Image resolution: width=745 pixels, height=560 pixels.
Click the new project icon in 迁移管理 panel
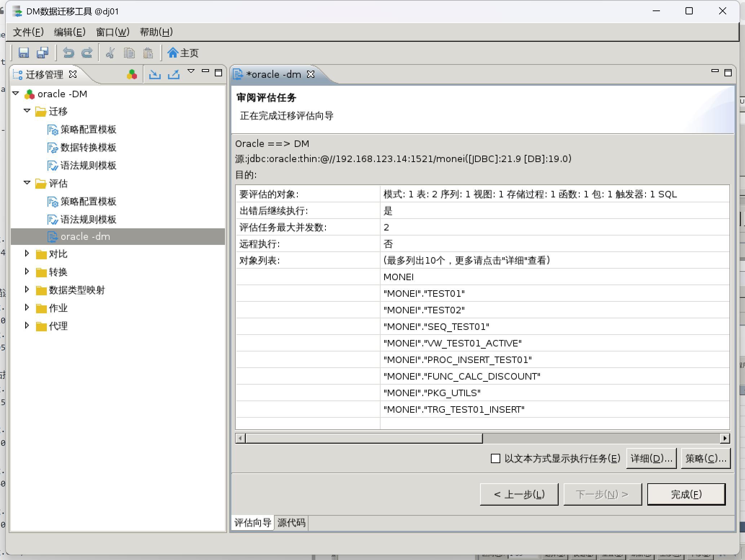tap(132, 75)
